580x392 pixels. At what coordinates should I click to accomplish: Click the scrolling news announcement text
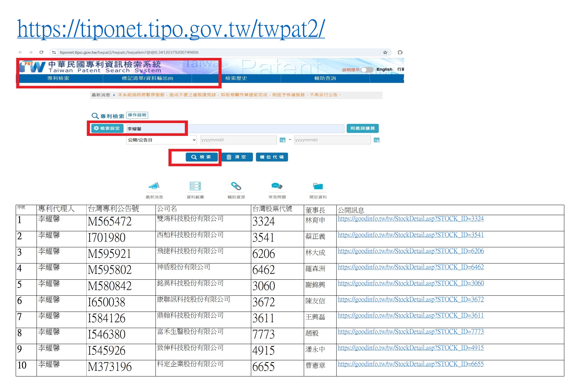(229, 95)
